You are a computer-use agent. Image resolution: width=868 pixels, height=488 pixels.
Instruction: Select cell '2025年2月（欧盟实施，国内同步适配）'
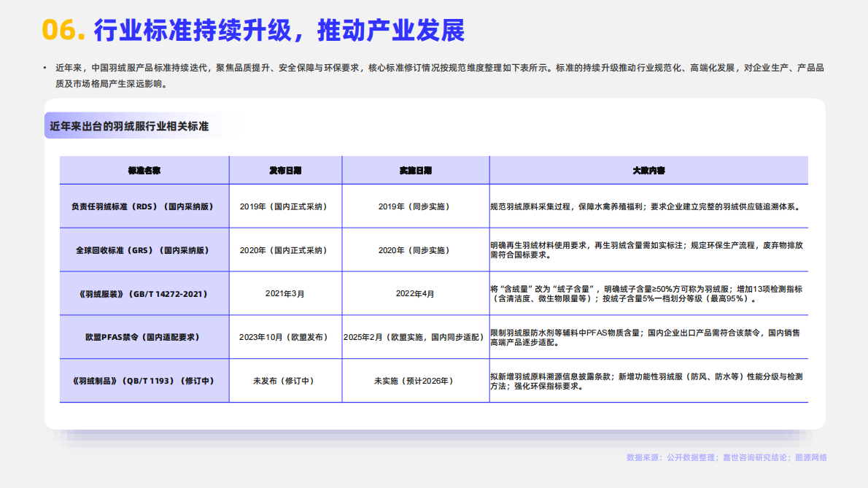pos(416,337)
